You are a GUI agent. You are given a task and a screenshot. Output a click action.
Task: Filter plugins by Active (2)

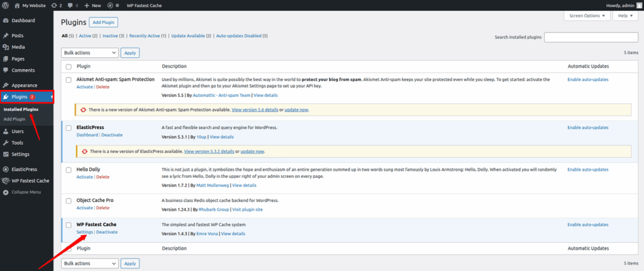point(88,36)
